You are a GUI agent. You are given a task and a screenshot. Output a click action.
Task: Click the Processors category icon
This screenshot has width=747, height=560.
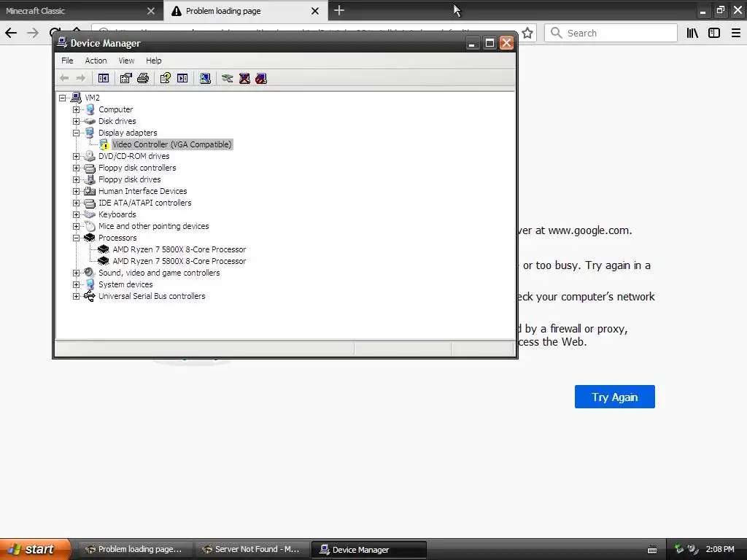tap(90, 238)
